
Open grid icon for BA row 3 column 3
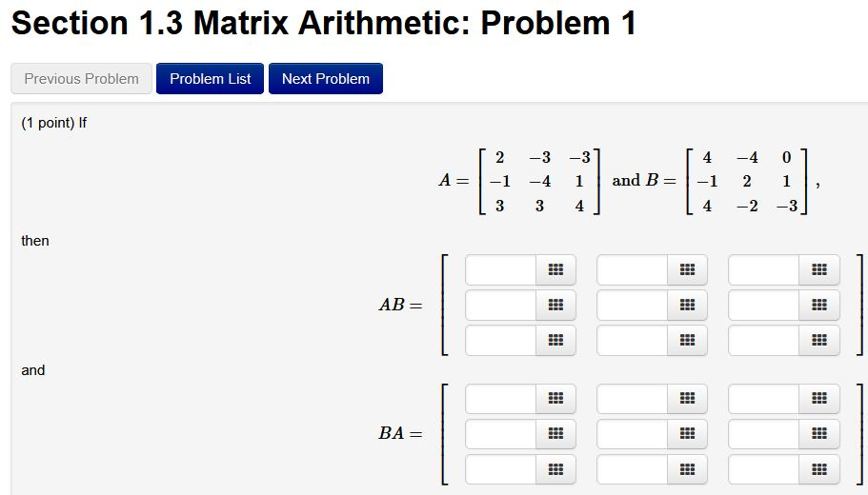(x=819, y=469)
